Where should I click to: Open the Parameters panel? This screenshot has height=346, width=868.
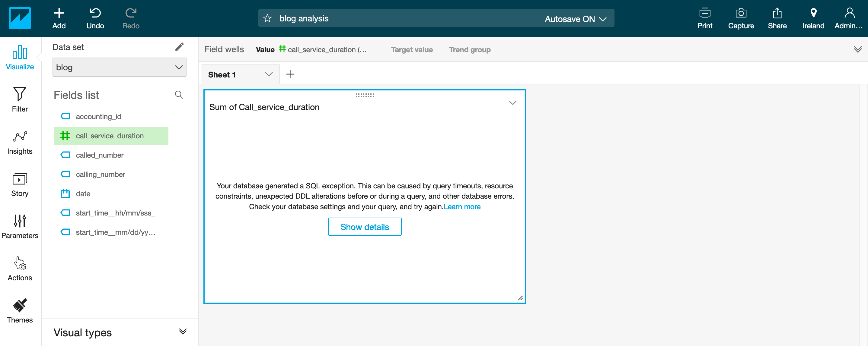pos(19,225)
